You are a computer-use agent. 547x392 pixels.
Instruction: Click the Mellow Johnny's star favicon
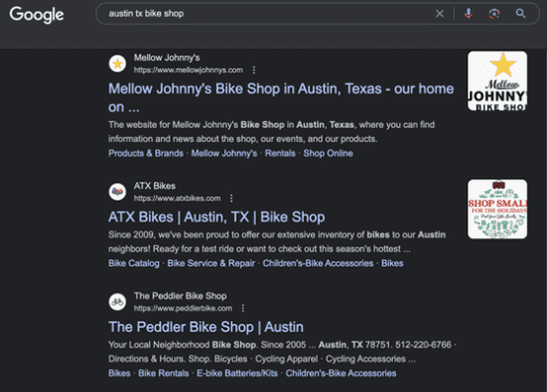117,64
